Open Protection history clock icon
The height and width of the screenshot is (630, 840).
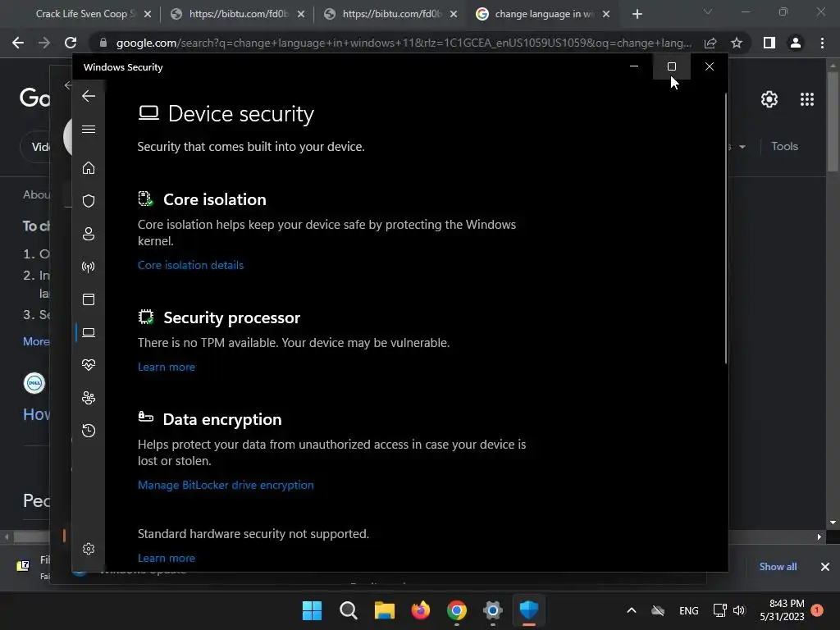pyautogui.click(x=89, y=431)
